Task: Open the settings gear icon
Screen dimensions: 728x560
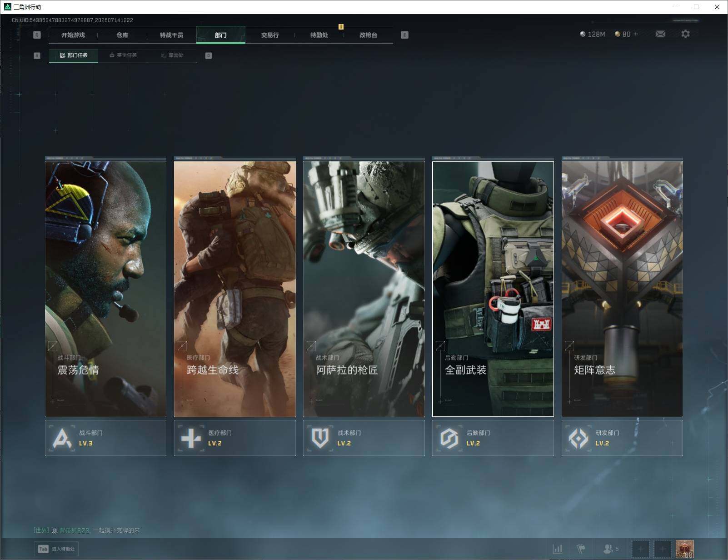Action: [685, 34]
